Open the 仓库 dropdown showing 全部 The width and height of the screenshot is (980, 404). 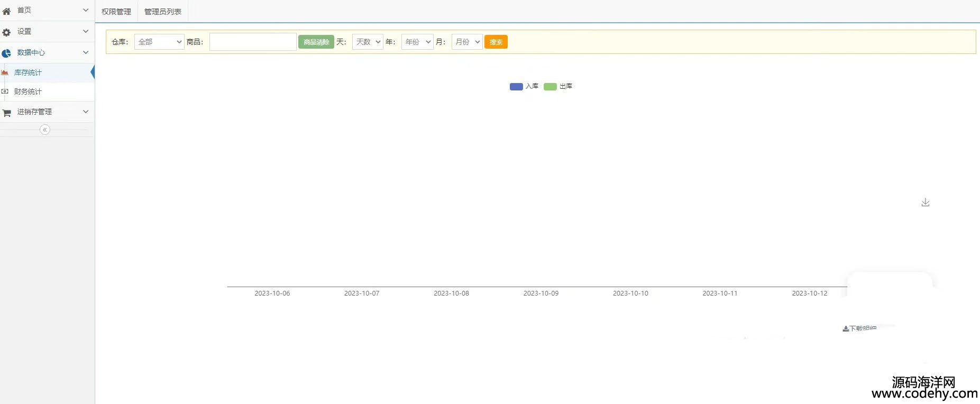click(x=159, y=42)
